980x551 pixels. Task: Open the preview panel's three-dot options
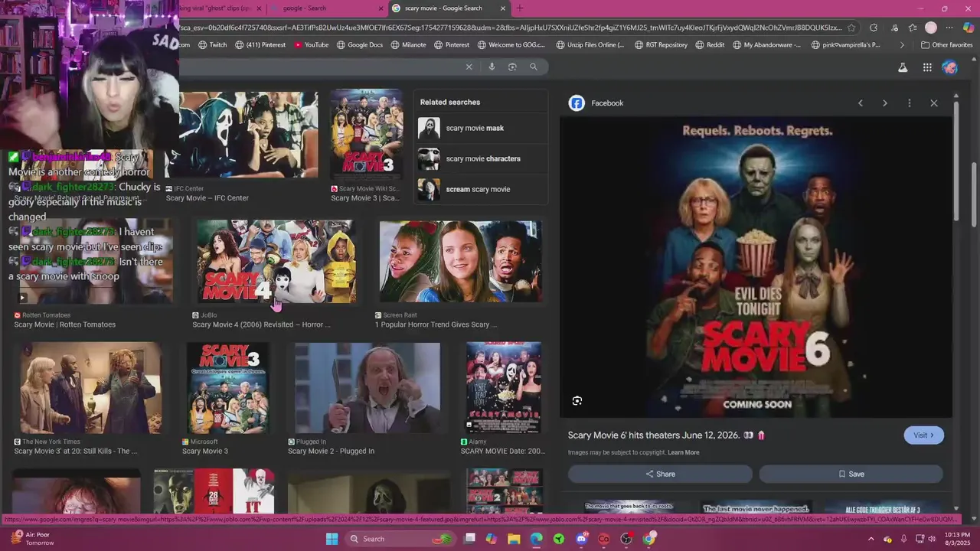pos(910,103)
